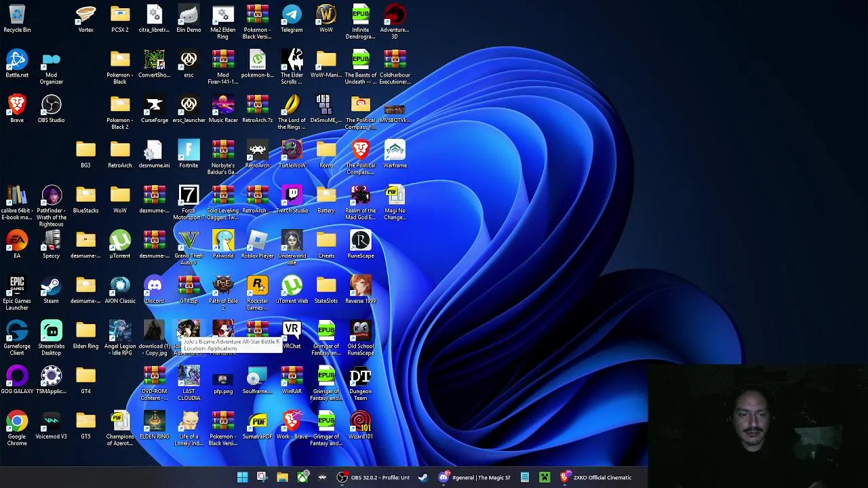Open AION Classic shortcut
This screenshot has width=868, height=488.
120,290
